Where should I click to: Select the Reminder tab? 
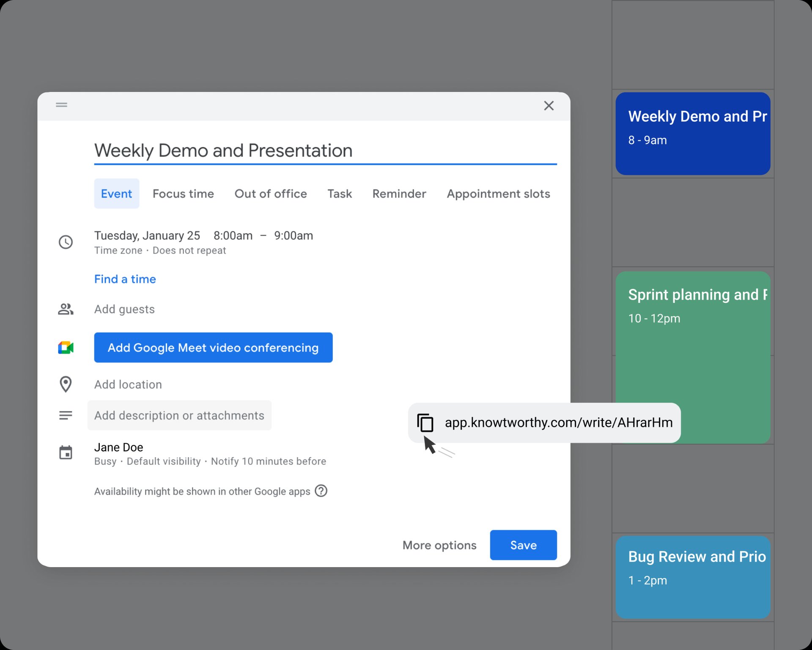coord(399,194)
